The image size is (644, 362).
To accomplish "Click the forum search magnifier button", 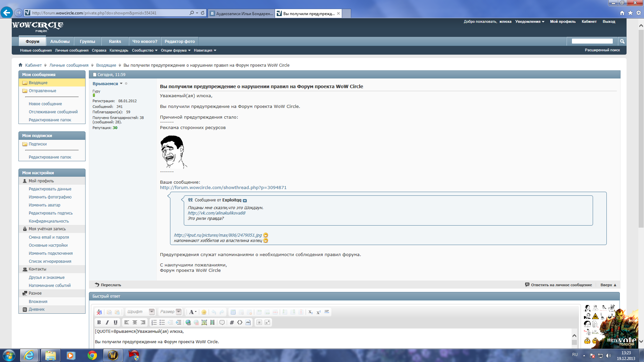I will point(622,41).
